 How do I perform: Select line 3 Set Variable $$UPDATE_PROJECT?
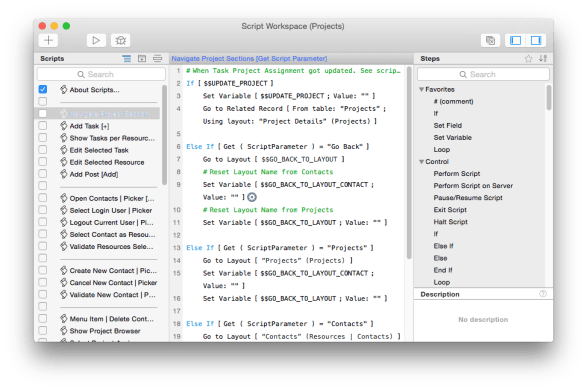289,96
